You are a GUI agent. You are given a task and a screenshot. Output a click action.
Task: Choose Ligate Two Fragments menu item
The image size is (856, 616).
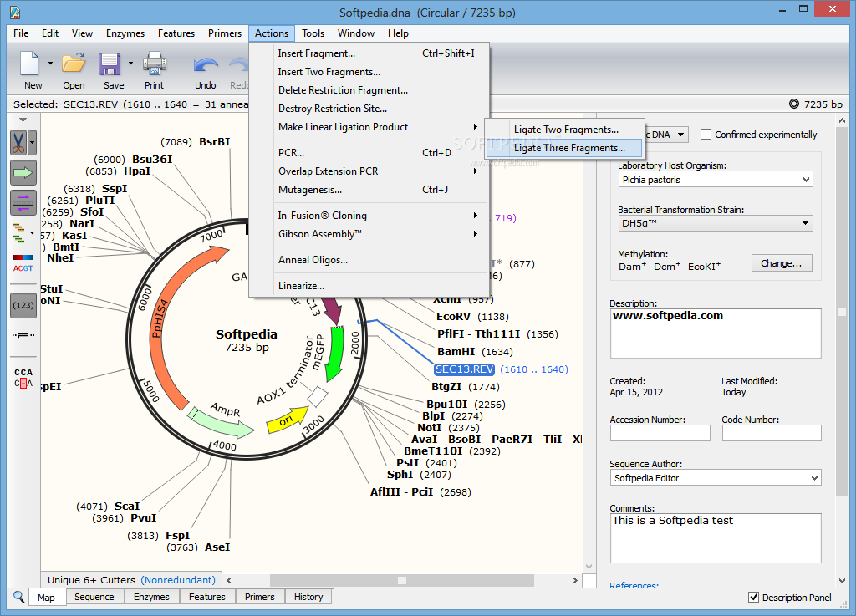564,130
